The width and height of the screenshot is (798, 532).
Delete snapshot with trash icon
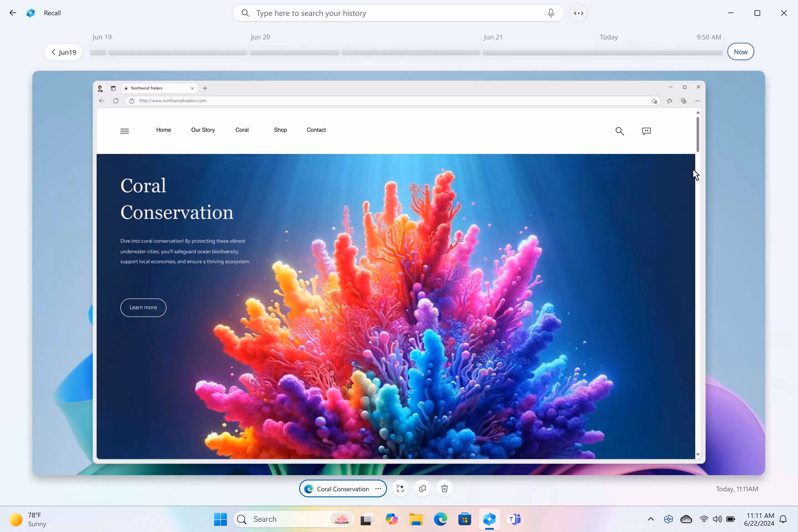pyautogui.click(x=444, y=488)
